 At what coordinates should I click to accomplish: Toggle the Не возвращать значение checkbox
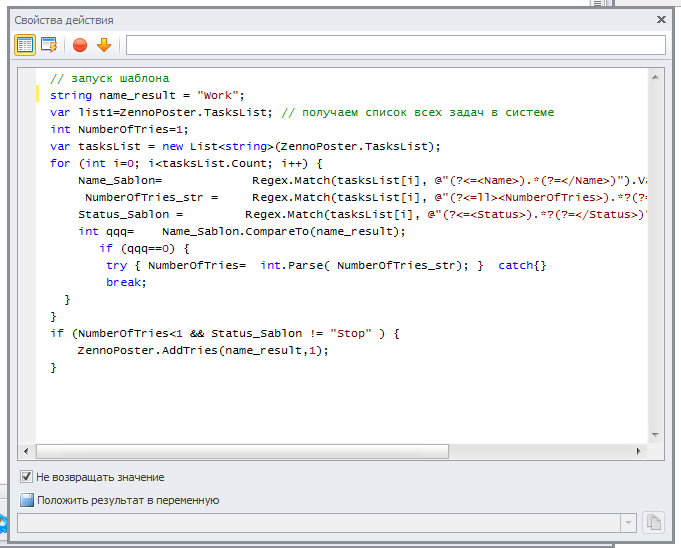26,477
